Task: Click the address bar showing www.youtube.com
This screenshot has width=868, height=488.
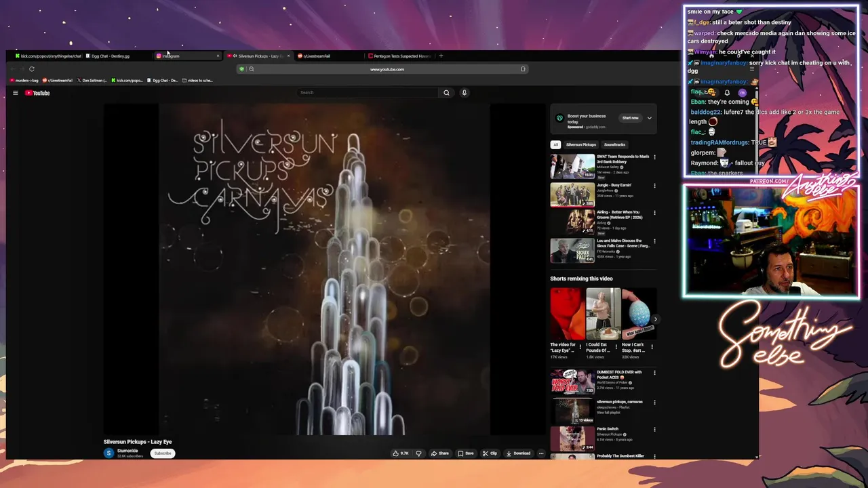Action: click(387, 69)
